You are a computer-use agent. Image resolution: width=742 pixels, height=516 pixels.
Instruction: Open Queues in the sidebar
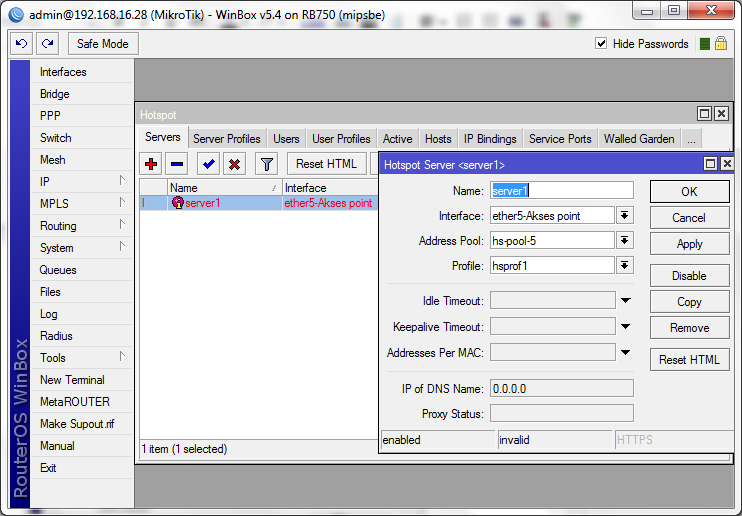coord(82,270)
